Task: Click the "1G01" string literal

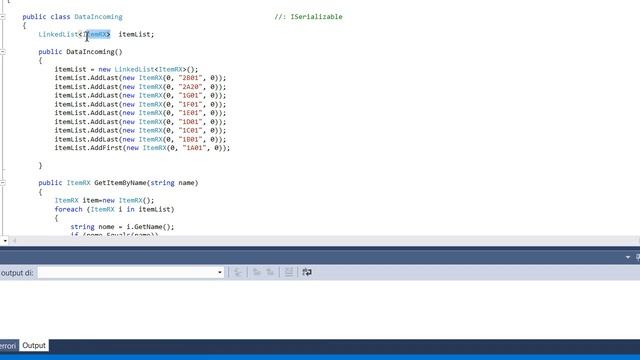Action: click(x=191, y=95)
